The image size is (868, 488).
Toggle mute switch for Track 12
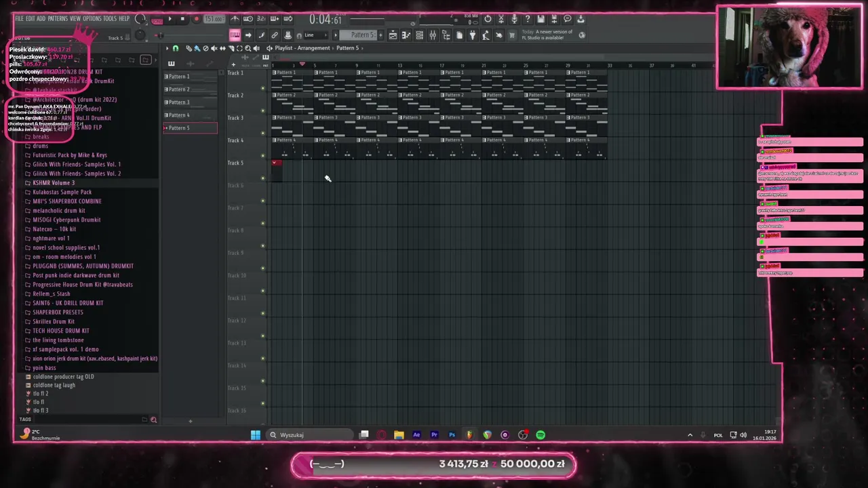pos(263,336)
